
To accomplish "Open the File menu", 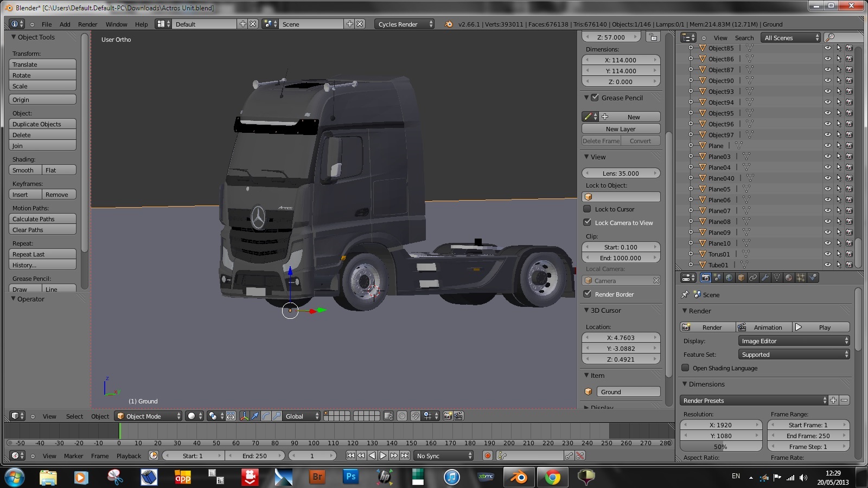I will tap(47, 24).
